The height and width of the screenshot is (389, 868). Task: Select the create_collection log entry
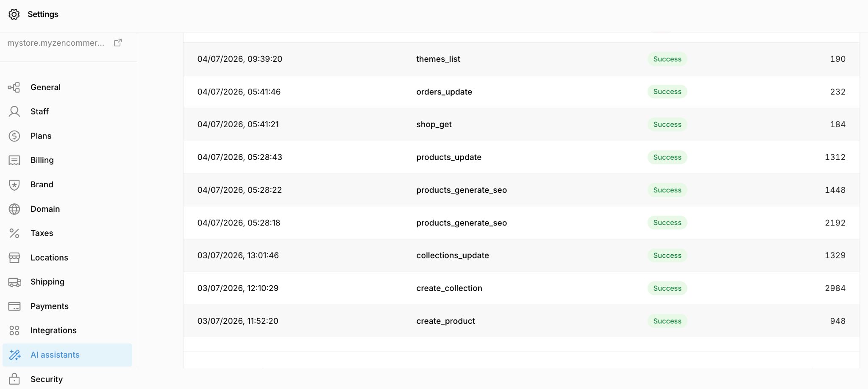point(521,288)
